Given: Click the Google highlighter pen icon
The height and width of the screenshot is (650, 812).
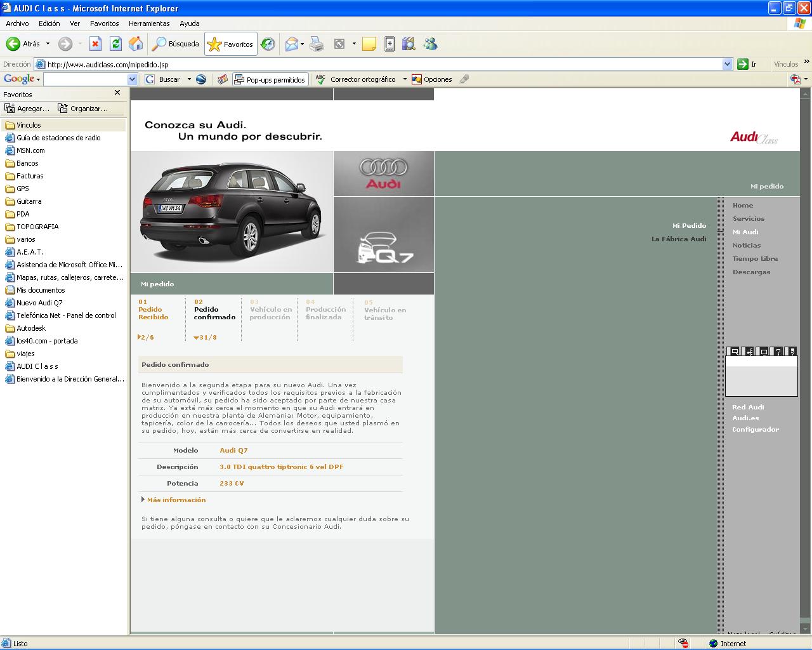Looking at the screenshot, I should pyautogui.click(x=464, y=79).
